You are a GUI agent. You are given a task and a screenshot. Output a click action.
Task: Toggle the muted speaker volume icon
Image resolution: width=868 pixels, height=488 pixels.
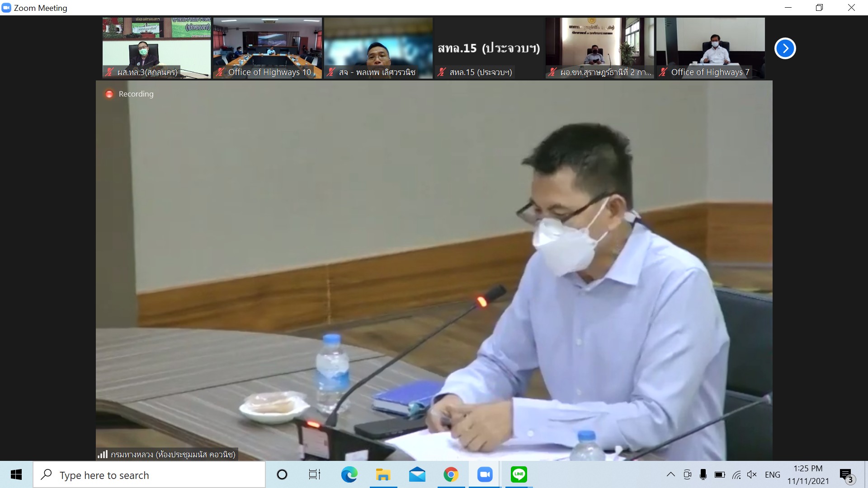coord(752,474)
